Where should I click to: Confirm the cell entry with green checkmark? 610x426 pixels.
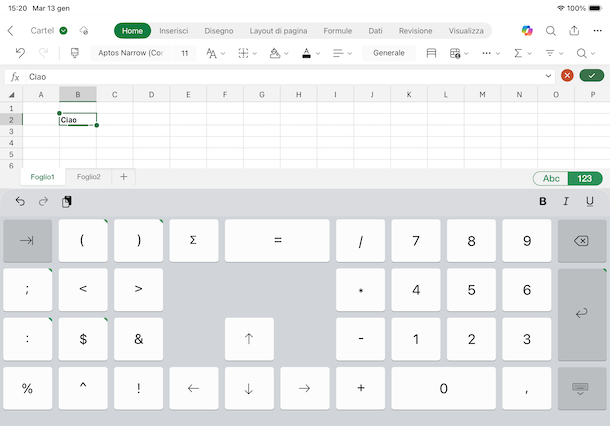tap(591, 75)
